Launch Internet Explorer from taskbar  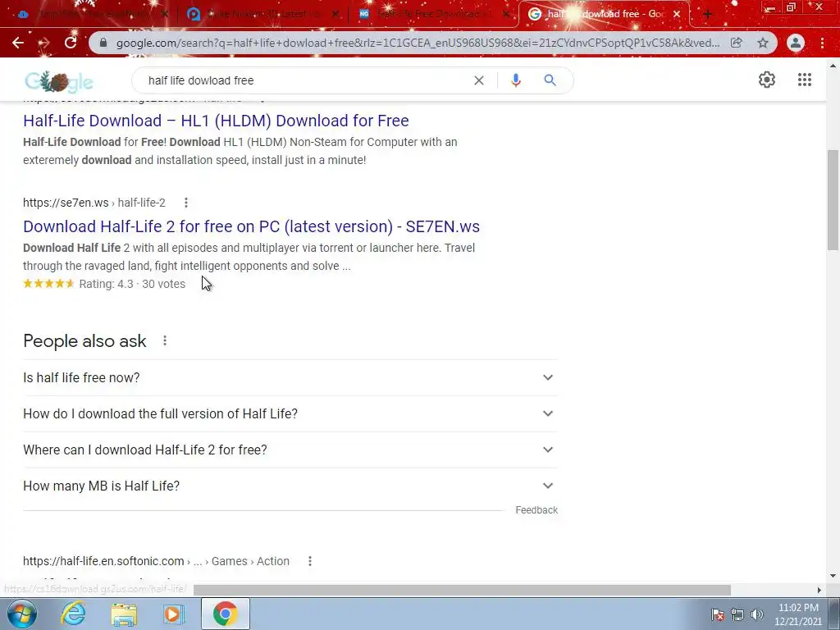tap(73, 614)
